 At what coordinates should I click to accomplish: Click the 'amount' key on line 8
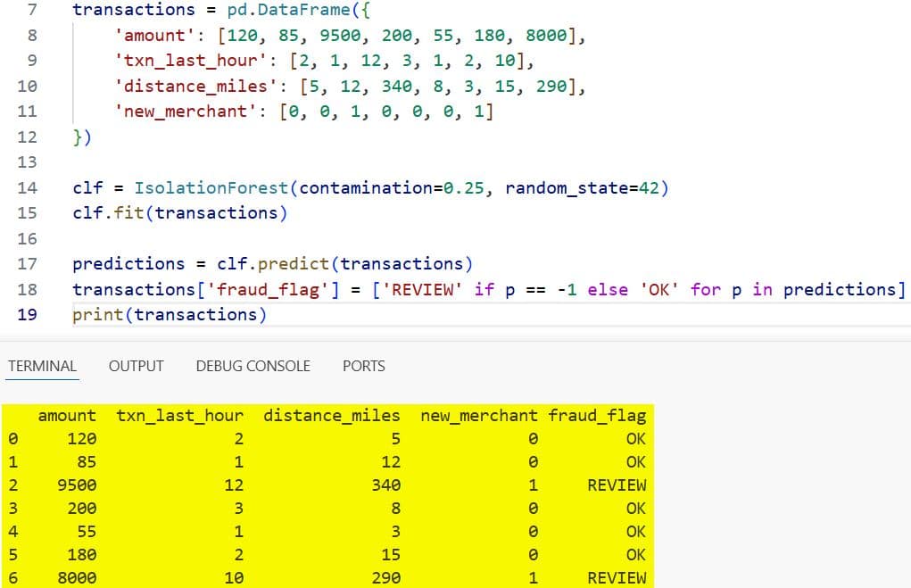coord(154,36)
